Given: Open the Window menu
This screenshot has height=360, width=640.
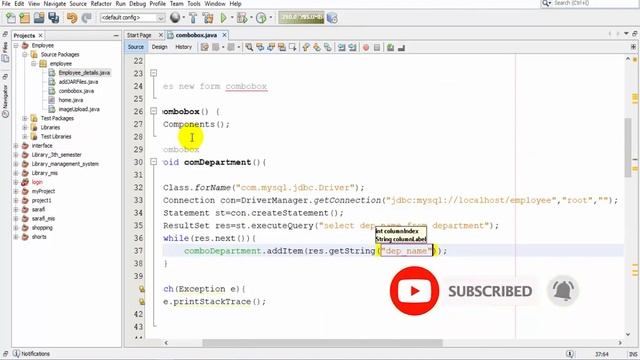Looking at the screenshot, I should pos(215,4).
